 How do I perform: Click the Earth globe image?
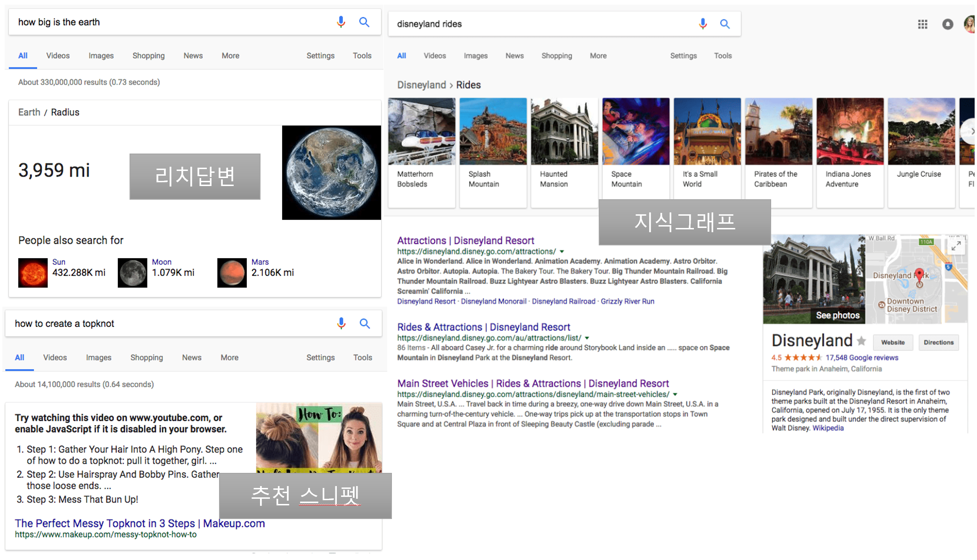[331, 172]
